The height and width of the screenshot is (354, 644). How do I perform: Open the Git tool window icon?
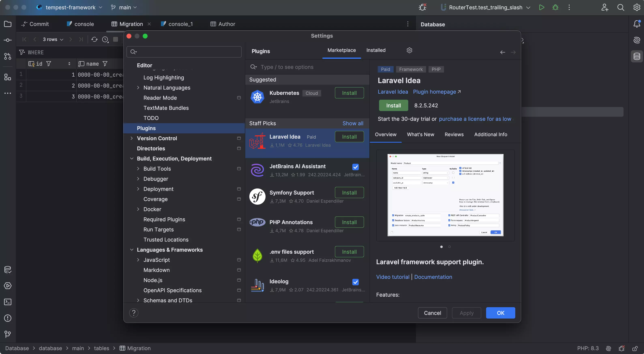[x=8, y=334]
